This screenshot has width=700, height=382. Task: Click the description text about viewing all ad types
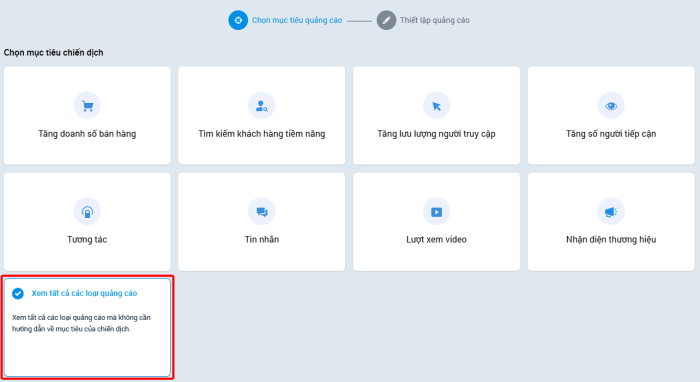(x=81, y=323)
